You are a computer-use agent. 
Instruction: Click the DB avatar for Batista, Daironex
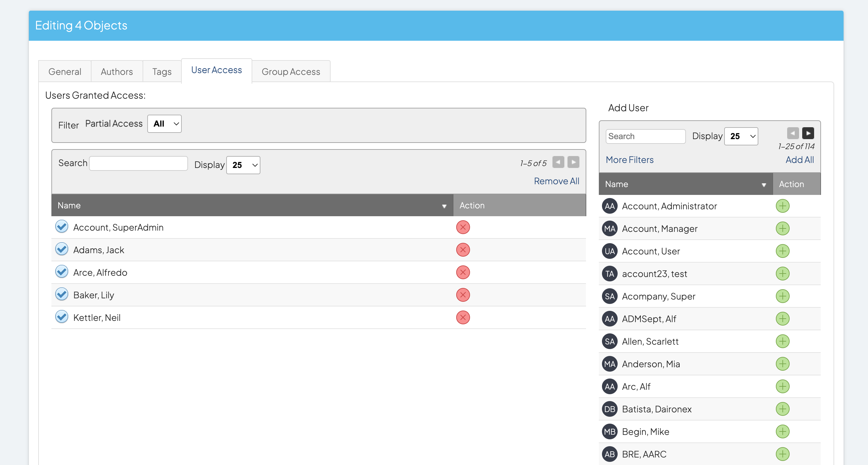point(609,409)
